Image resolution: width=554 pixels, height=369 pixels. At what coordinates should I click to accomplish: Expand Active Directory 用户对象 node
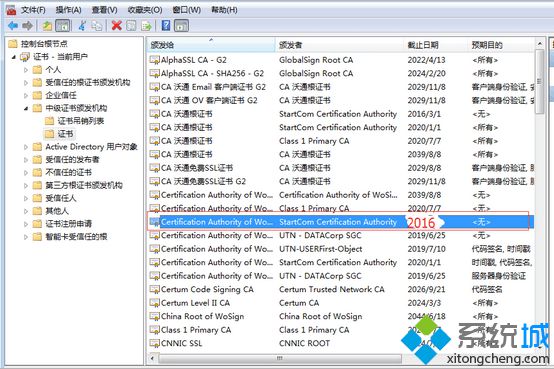pos(26,147)
